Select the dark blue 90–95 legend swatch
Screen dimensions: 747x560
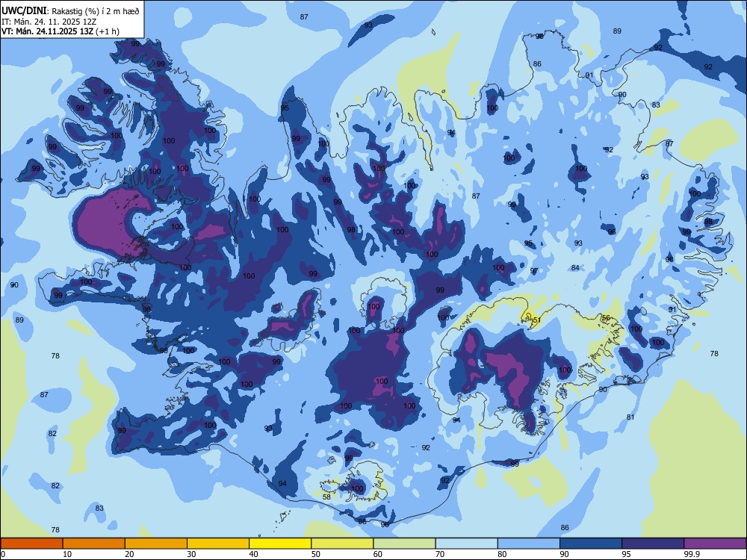pos(591,544)
